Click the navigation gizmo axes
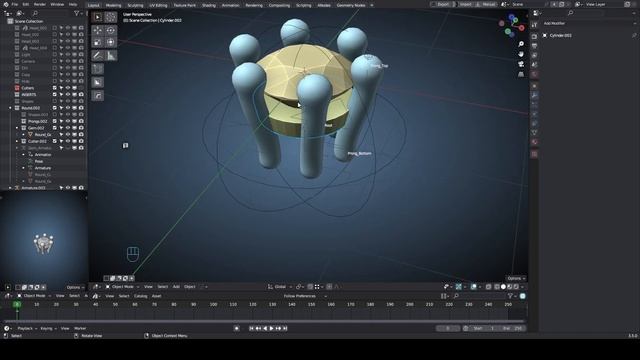This screenshot has height=360, width=640. click(512, 25)
